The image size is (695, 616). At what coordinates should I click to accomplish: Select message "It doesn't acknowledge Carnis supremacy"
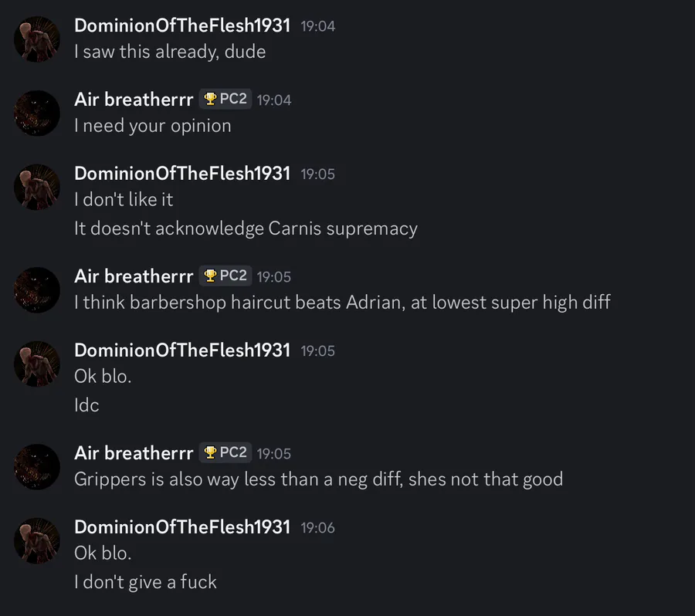click(x=246, y=228)
